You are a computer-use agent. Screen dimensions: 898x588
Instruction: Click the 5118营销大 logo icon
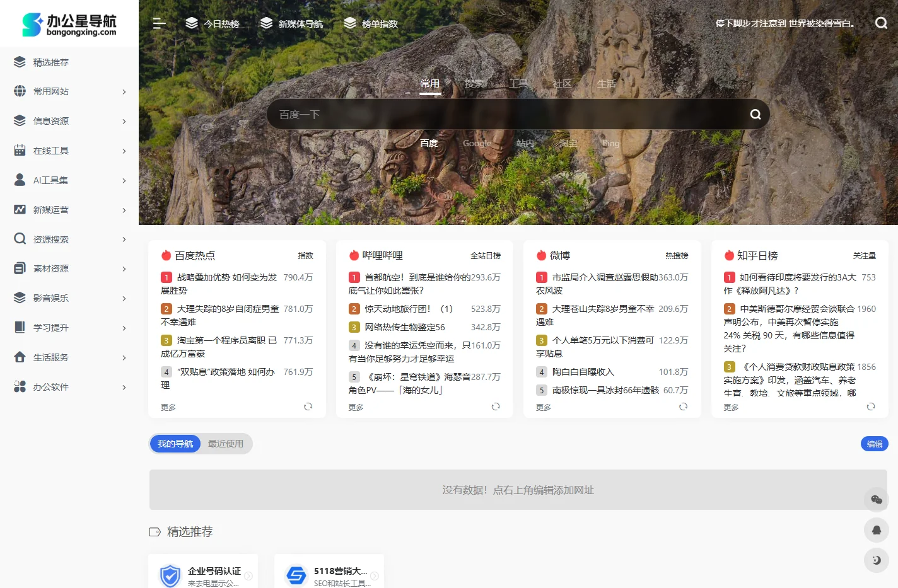point(296,575)
